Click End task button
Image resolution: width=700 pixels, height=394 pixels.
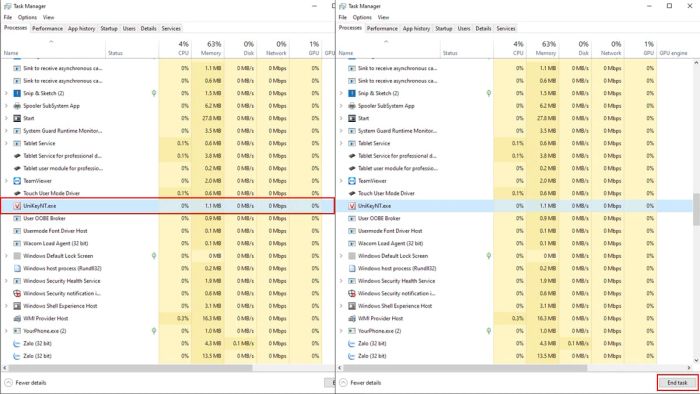coord(677,383)
